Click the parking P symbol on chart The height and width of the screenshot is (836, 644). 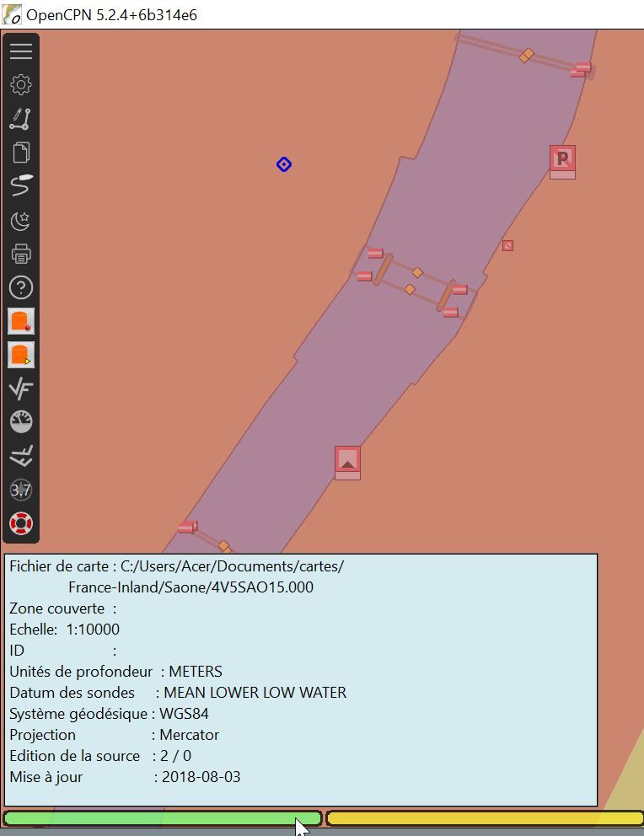click(562, 158)
